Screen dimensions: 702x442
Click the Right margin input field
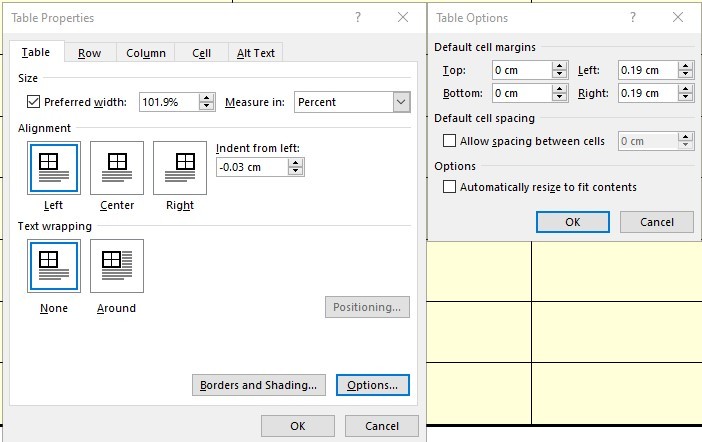(x=648, y=93)
